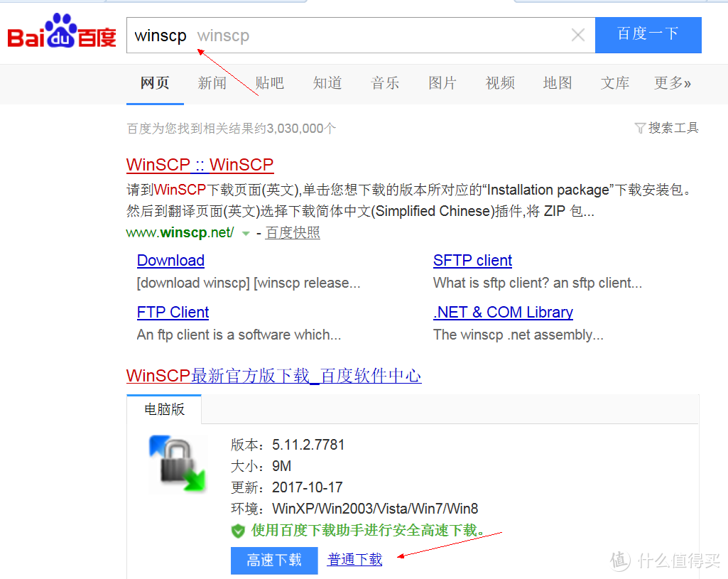This screenshot has height=579, width=728.
Task: Click the 普通下载 download link
Action: click(x=354, y=560)
